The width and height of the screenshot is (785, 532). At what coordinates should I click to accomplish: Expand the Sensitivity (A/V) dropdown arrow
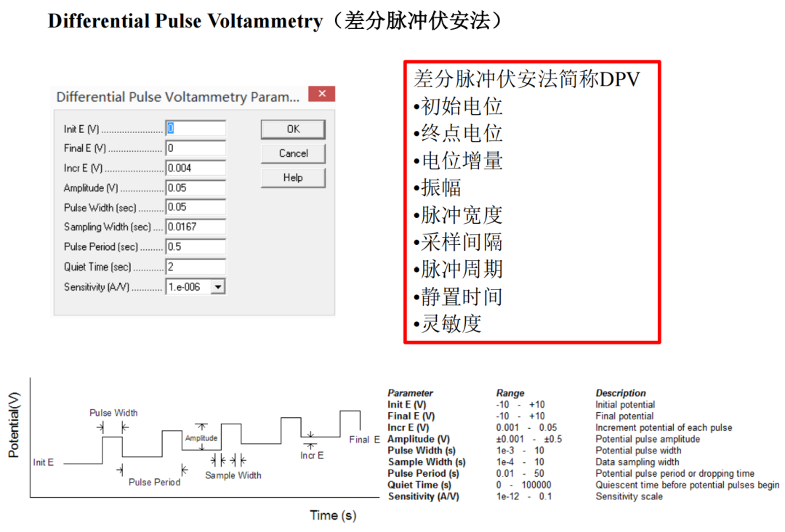coord(218,287)
